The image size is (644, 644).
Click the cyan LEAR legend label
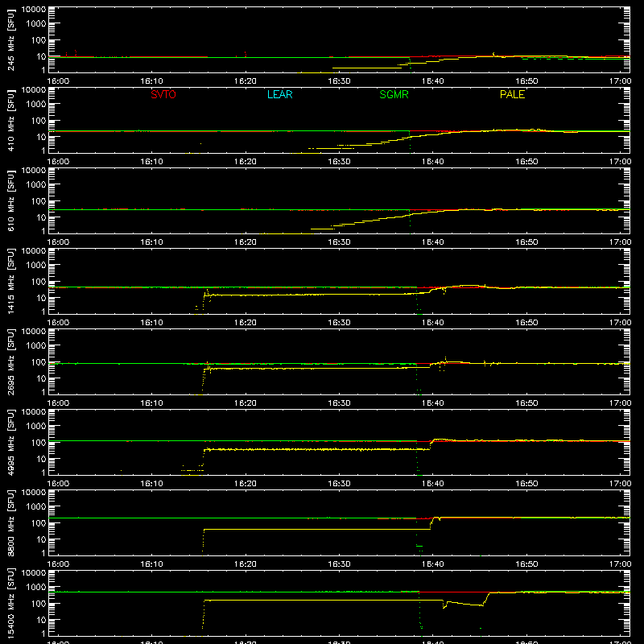pos(279,94)
